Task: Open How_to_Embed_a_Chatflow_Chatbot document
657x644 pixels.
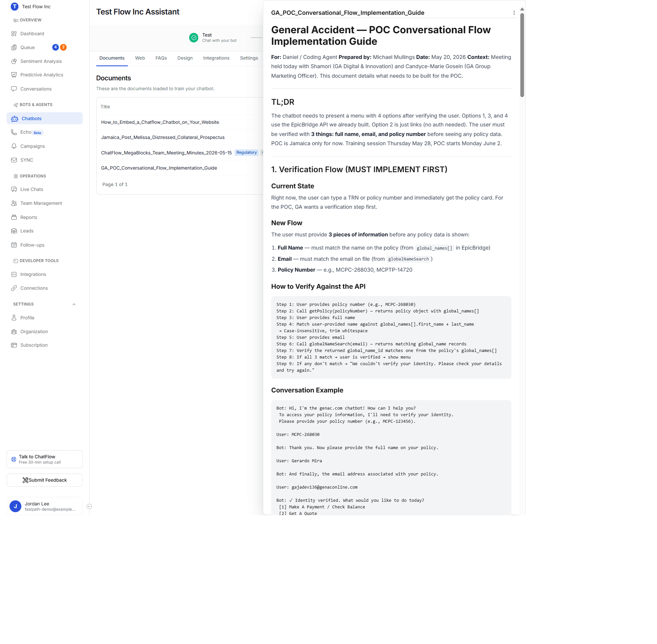Action: (160, 122)
